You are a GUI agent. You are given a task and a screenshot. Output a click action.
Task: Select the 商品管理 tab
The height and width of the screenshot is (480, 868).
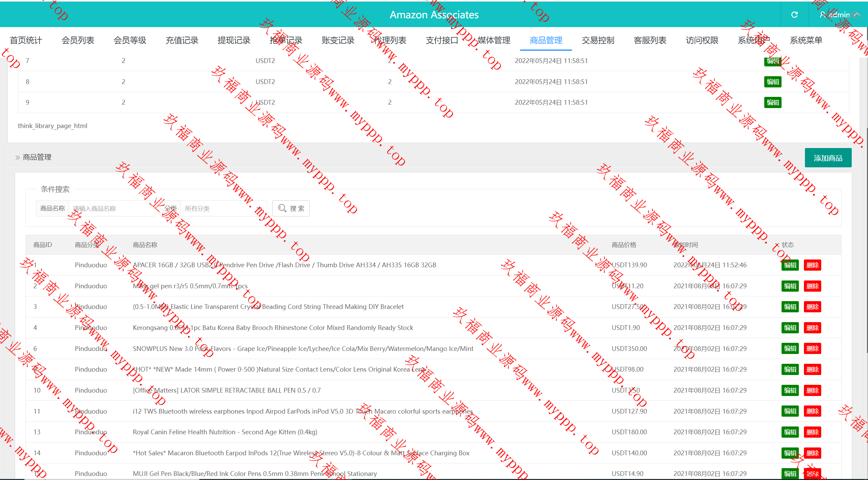click(x=546, y=40)
